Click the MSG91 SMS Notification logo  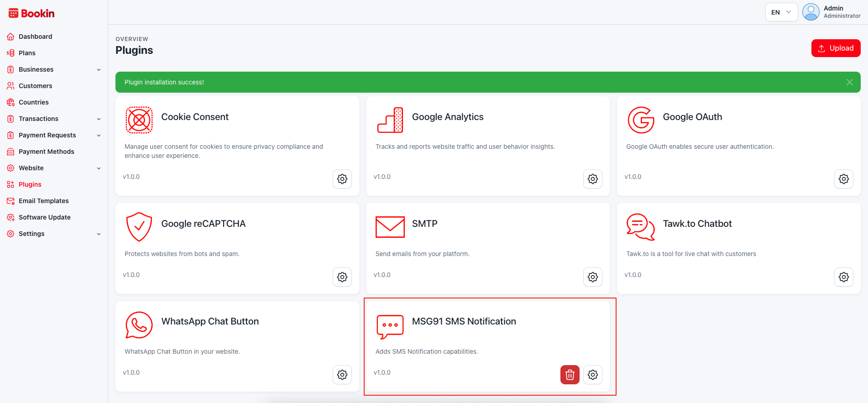tap(390, 326)
